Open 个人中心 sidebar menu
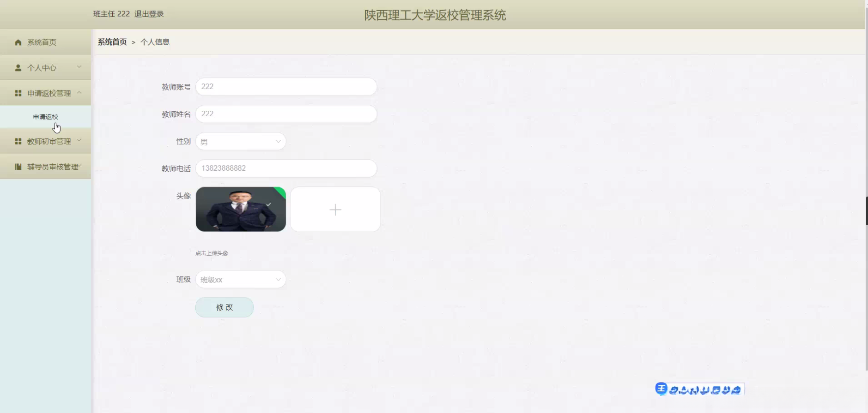 pos(45,68)
